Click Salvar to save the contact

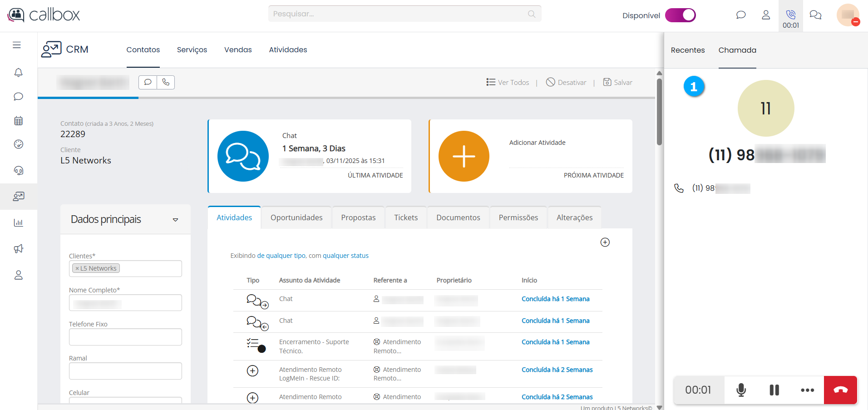click(x=618, y=82)
